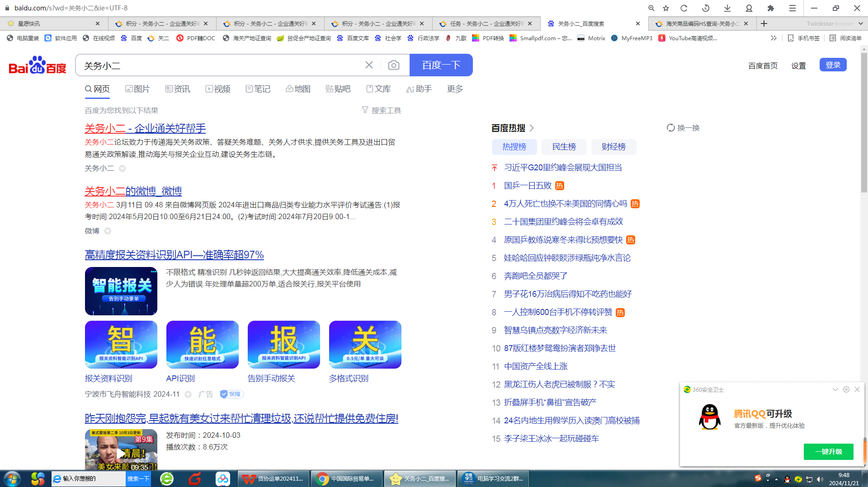Open browser history clock icon
Viewport: 868px width, 487px height.
(x=706, y=8)
